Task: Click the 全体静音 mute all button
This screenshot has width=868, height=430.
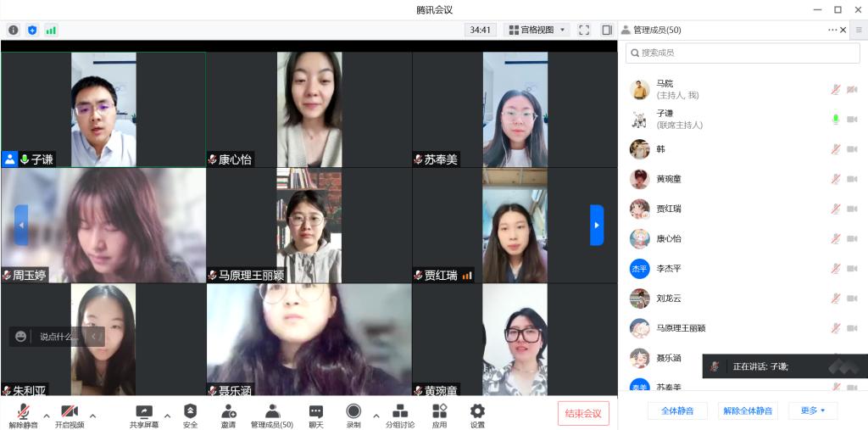Action: click(677, 410)
